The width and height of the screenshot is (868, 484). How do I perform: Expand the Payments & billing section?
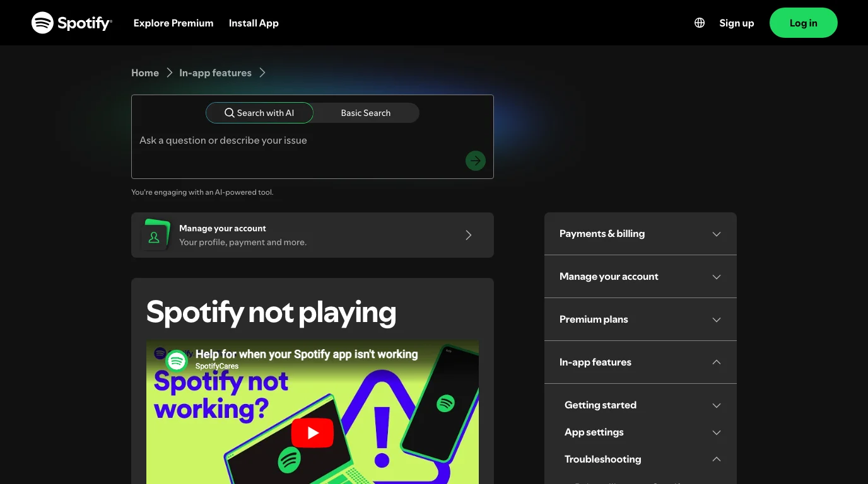640,234
